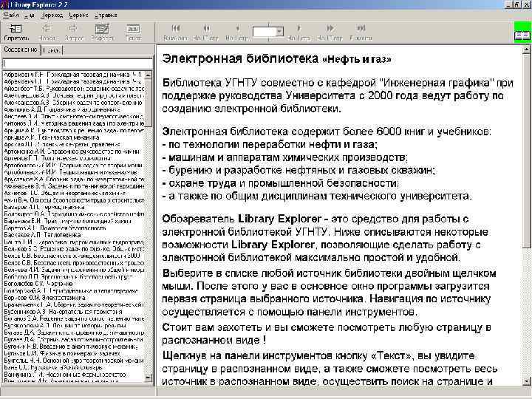
Task: Switch to the Поиск tab
Action: pos(52,50)
